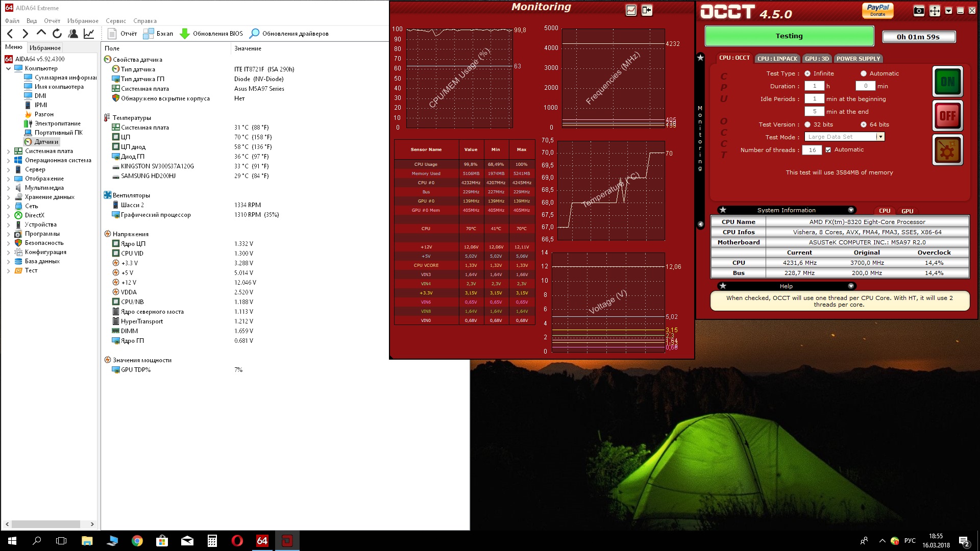980x551 pixels.
Task: Open the Файл menu in AIDA64
Action: (12, 21)
